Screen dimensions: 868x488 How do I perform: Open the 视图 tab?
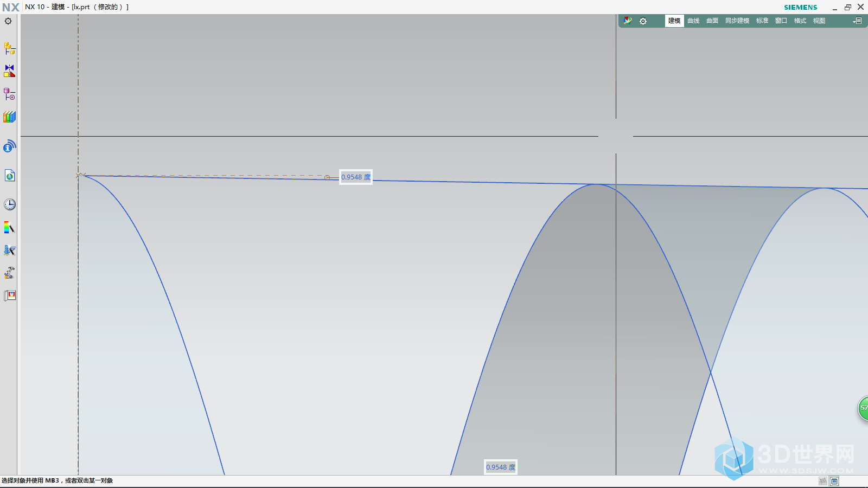(x=819, y=21)
